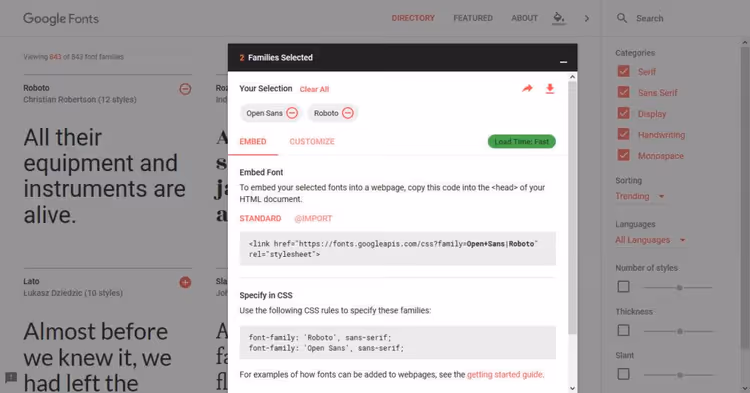The image size is (750, 393).
Task: Click the scroll-up arrow of the drawer
Action: pos(572,76)
